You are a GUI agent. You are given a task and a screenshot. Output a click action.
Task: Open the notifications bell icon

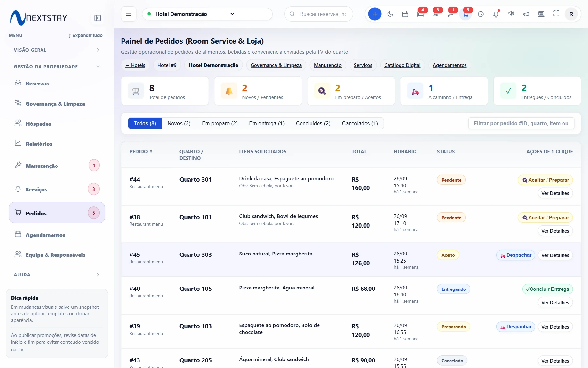click(496, 14)
